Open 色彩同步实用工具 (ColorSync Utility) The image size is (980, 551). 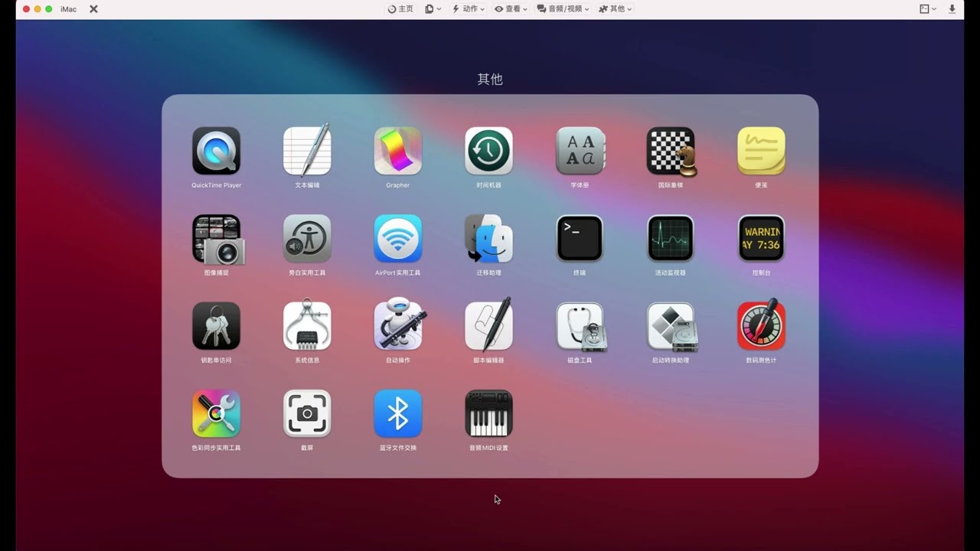[216, 414]
